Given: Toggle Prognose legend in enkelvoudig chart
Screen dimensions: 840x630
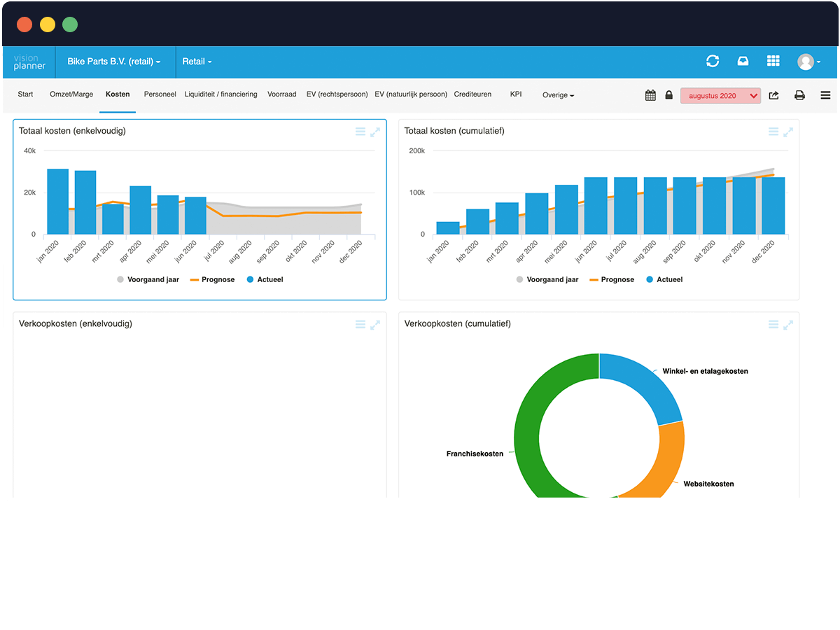Looking at the screenshot, I should point(212,279).
